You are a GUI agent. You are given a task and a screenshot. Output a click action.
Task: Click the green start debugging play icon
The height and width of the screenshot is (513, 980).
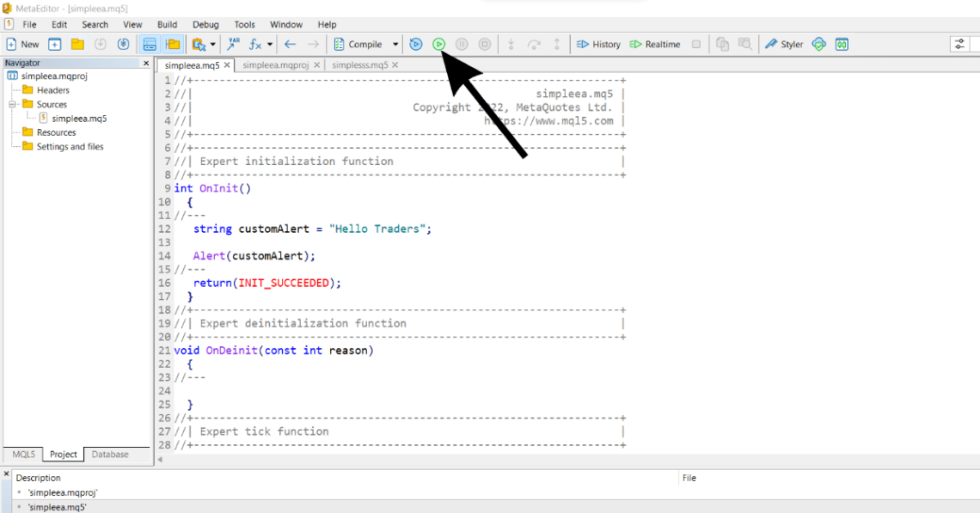438,44
